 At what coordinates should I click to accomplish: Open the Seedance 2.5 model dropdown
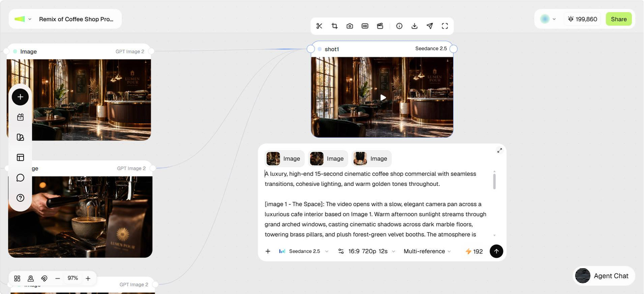(304, 251)
